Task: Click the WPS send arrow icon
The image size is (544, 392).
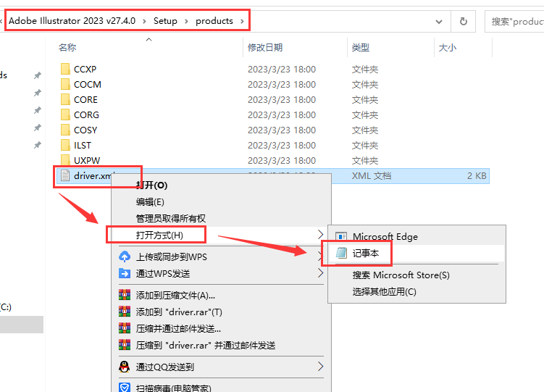Action: point(125,273)
